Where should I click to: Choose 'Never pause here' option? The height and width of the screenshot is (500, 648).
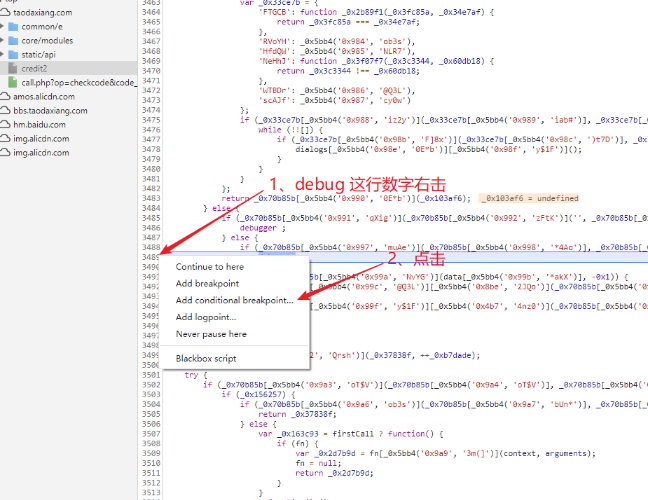211,334
